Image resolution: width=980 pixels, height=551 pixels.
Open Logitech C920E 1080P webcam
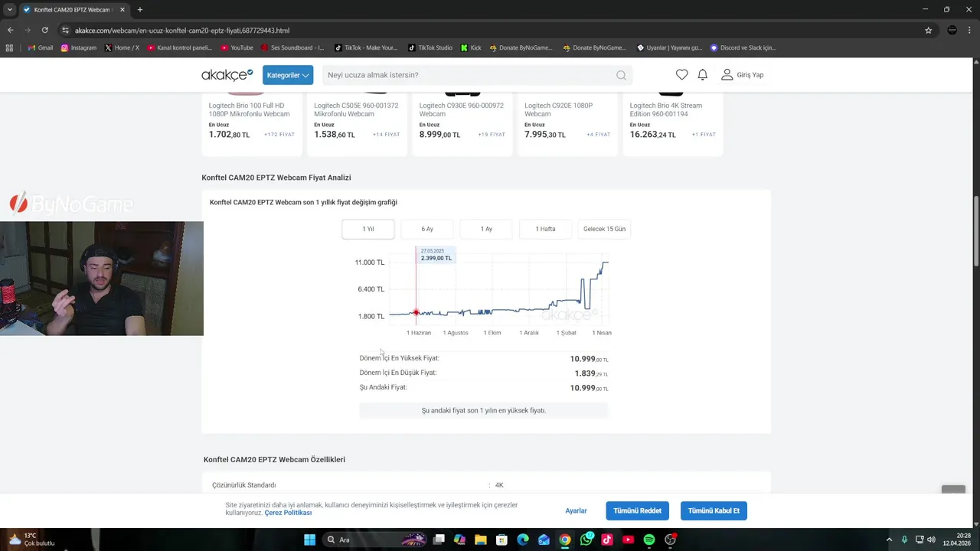pyautogui.click(x=558, y=109)
